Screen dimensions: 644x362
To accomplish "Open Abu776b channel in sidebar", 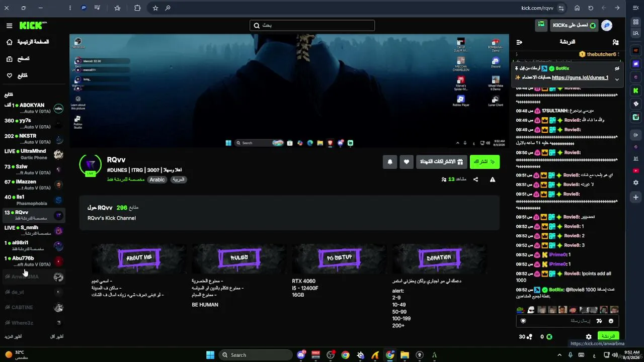I will [34, 261].
